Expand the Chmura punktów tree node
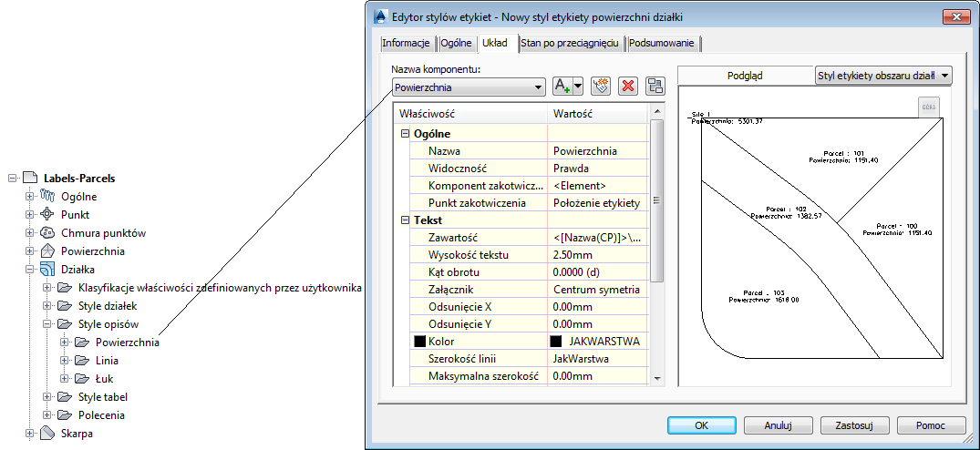 click(29, 233)
